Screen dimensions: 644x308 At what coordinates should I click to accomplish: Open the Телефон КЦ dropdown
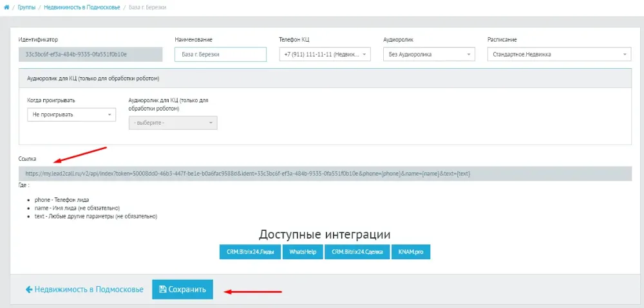pyautogui.click(x=325, y=55)
